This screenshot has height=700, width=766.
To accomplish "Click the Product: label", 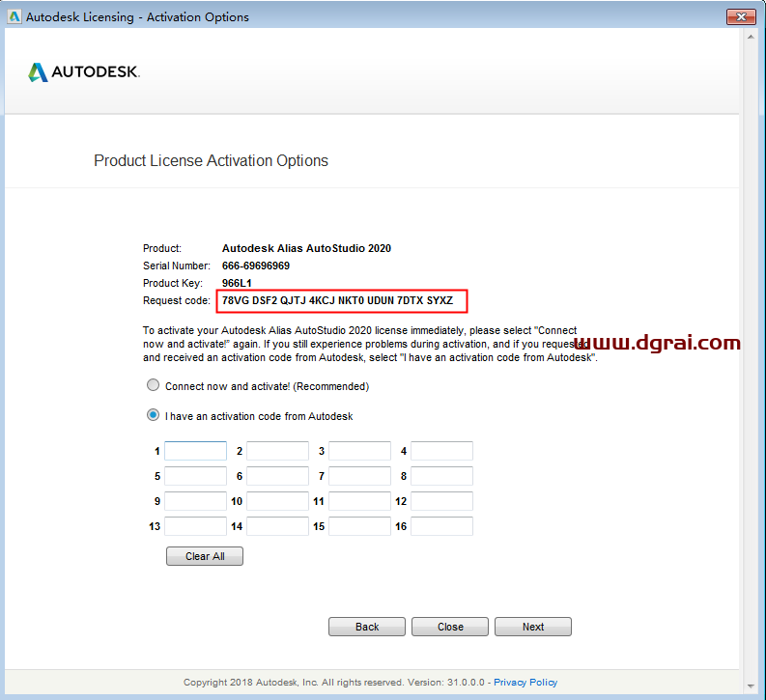I will tap(161, 248).
